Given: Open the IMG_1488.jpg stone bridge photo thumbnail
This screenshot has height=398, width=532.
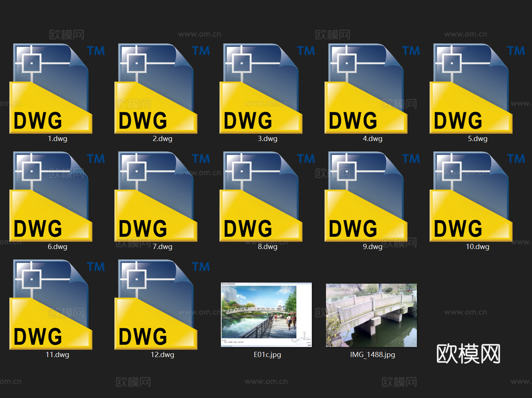Looking at the screenshot, I should 372,315.
